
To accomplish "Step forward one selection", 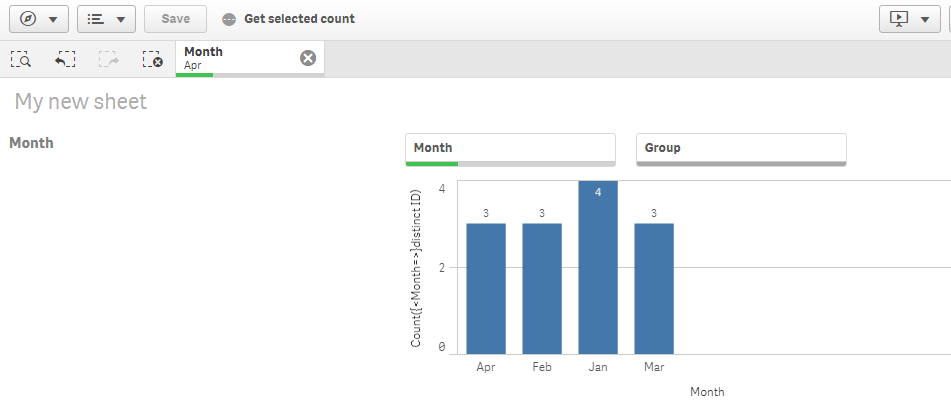I will [109, 60].
